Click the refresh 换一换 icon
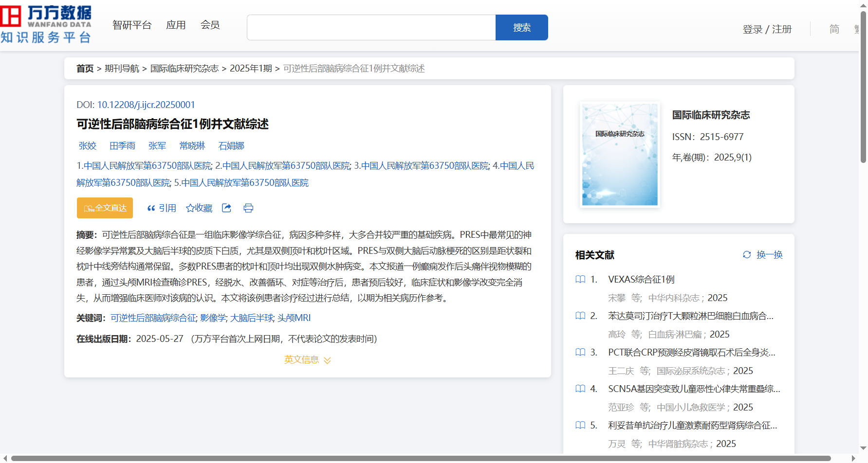This screenshot has height=463, width=868. point(747,255)
